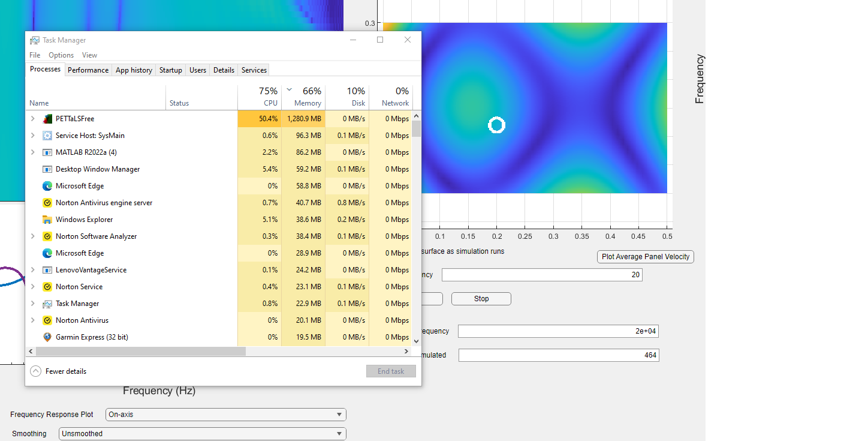Click the Garmin Express (32 bit) icon
868x441 pixels.
pos(47,337)
